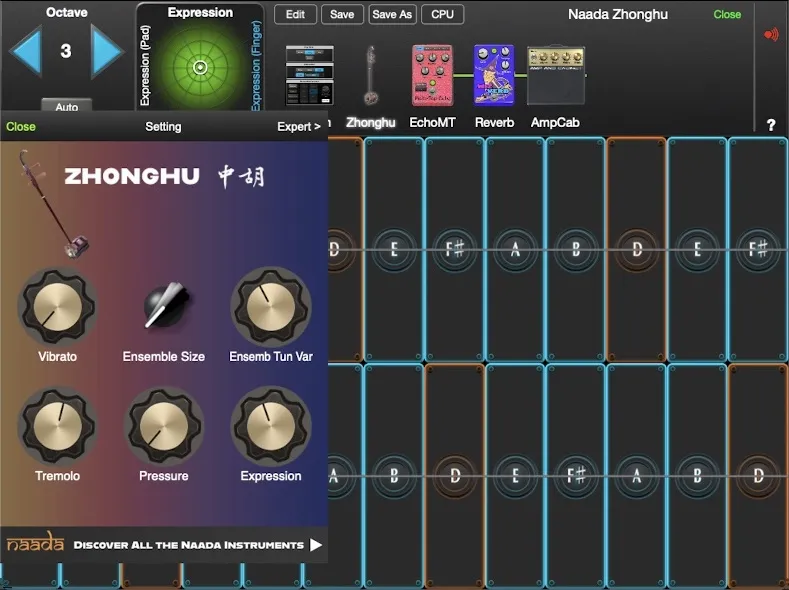Click the Expression (Pad) vertical label
Viewport: 789px width, 590px height.
(x=145, y=65)
